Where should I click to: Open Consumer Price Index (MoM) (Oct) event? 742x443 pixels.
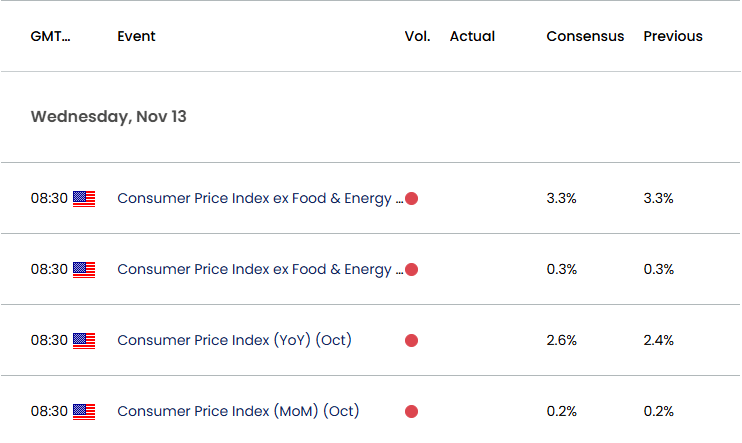tap(238, 411)
